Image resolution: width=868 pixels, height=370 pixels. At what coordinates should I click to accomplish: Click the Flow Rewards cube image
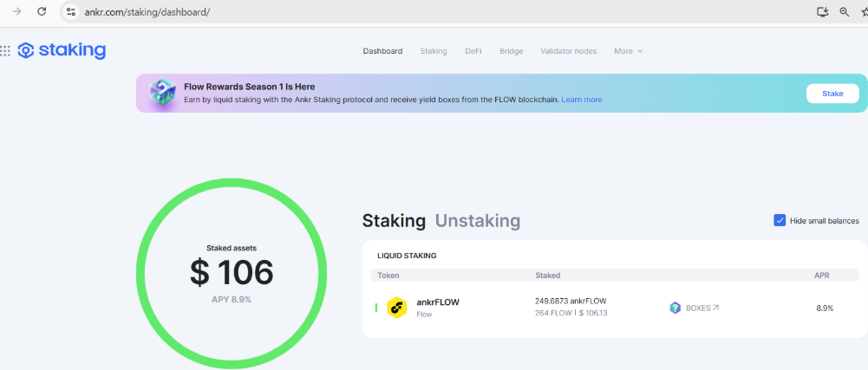coord(163,93)
